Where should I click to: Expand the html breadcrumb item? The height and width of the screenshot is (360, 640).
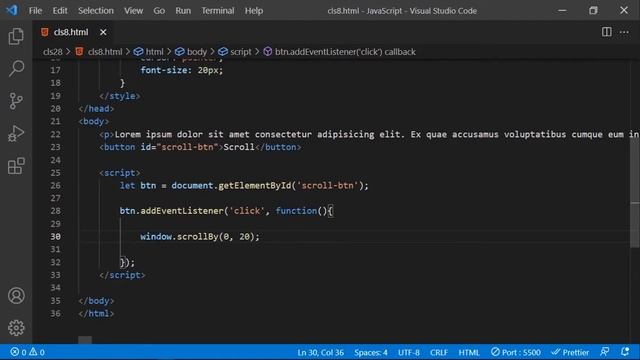pyautogui.click(x=149, y=52)
